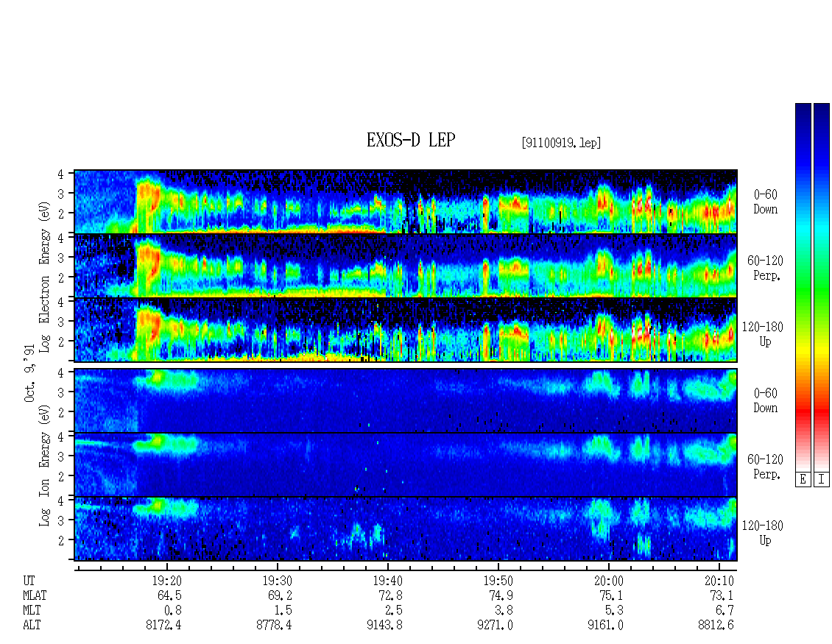Image resolution: width=832 pixels, height=644 pixels.
Task: Click MLAT value 64.5
Action: [x=169, y=595]
